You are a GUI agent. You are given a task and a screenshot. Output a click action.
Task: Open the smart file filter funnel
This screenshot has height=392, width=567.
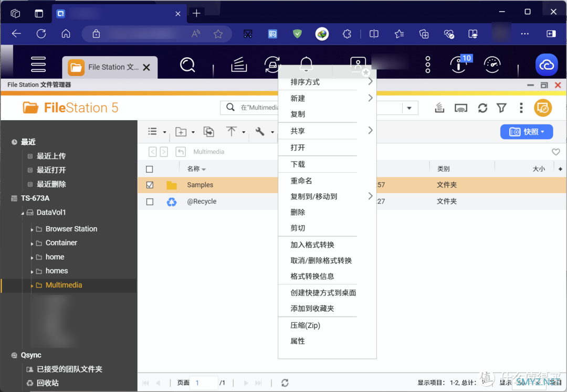point(501,108)
